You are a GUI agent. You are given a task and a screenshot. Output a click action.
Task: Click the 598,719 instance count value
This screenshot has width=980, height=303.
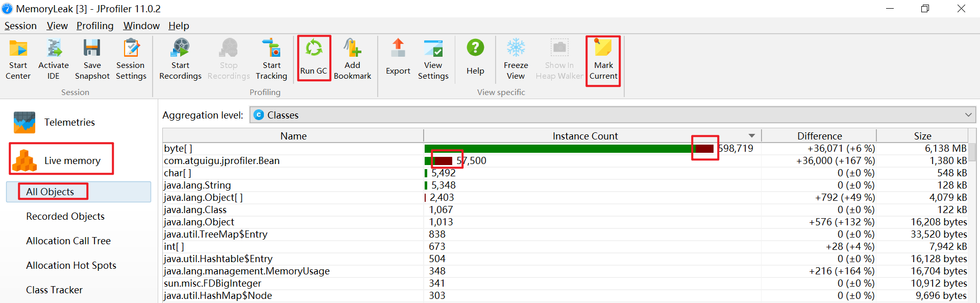(736, 148)
